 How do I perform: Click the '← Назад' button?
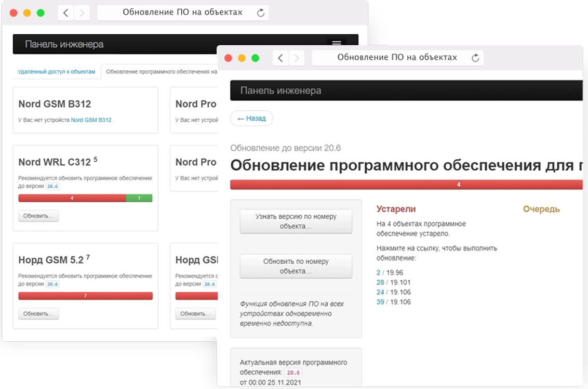click(x=251, y=119)
